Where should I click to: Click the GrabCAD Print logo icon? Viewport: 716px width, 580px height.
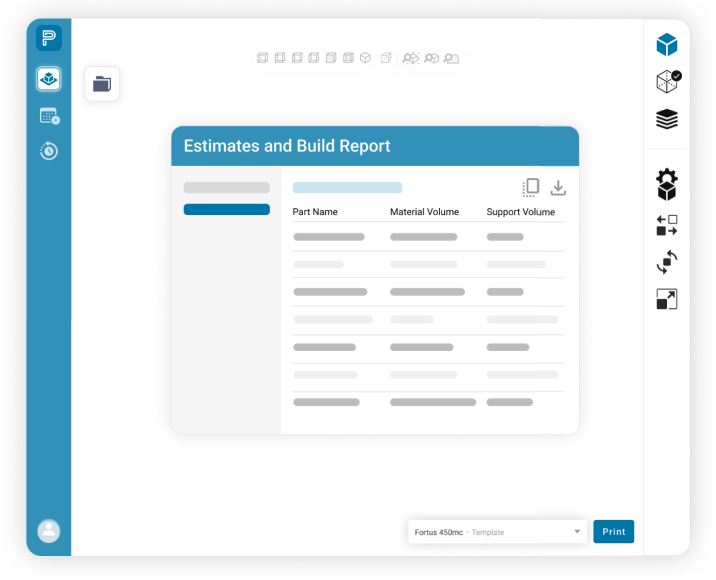point(48,39)
